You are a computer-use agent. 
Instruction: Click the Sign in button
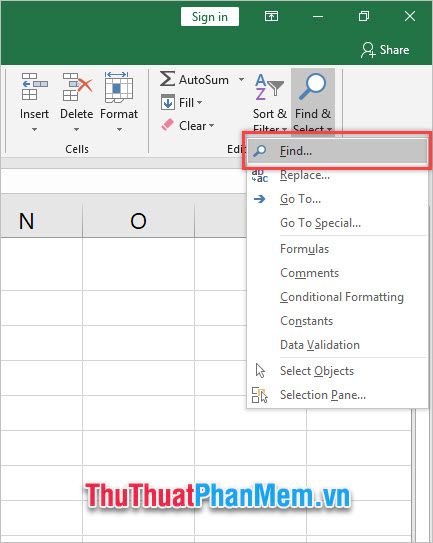[210, 17]
